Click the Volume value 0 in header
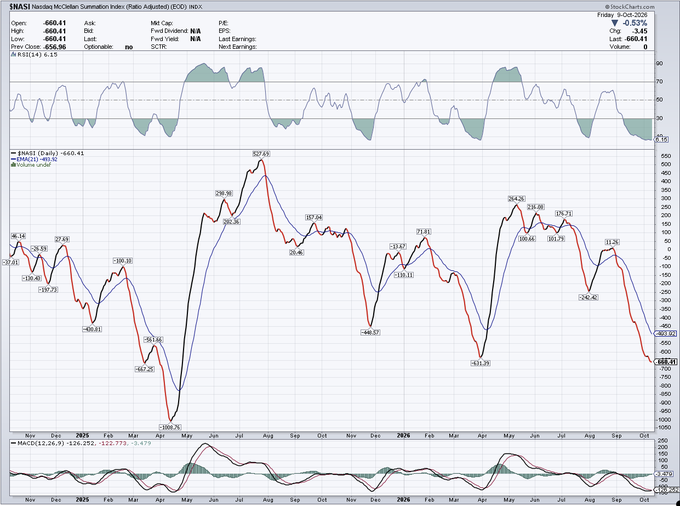The width and height of the screenshot is (680, 506). click(x=645, y=47)
